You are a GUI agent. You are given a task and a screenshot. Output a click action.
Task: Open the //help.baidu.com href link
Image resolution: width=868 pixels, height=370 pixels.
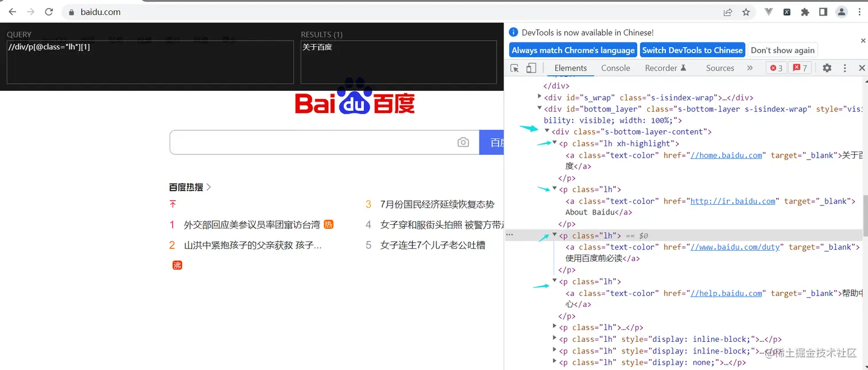click(726, 293)
